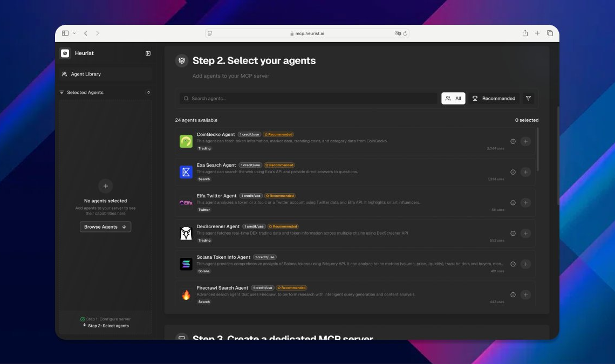Image resolution: width=615 pixels, height=364 pixels.
Task: Click the empty-state plus circle button
Action: (105, 186)
